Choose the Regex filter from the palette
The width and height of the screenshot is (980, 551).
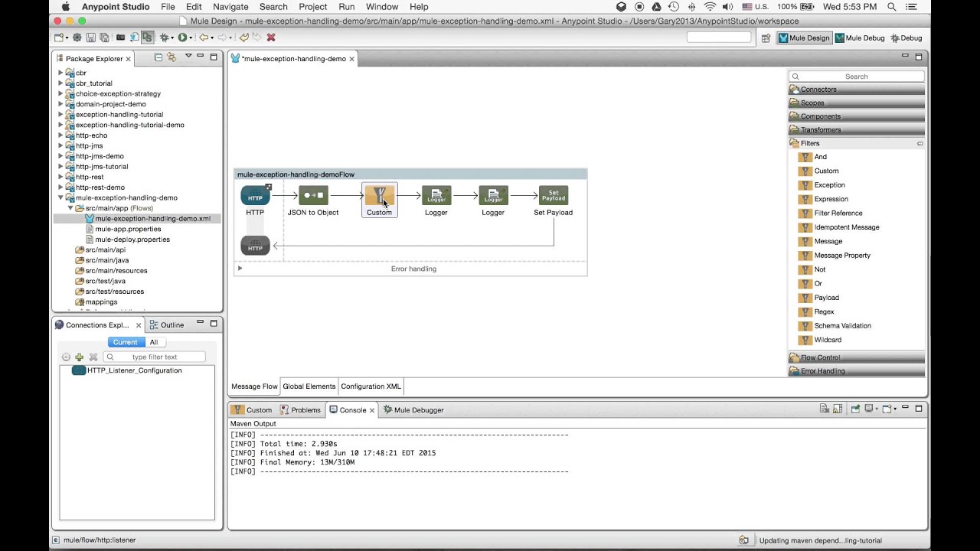point(824,311)
